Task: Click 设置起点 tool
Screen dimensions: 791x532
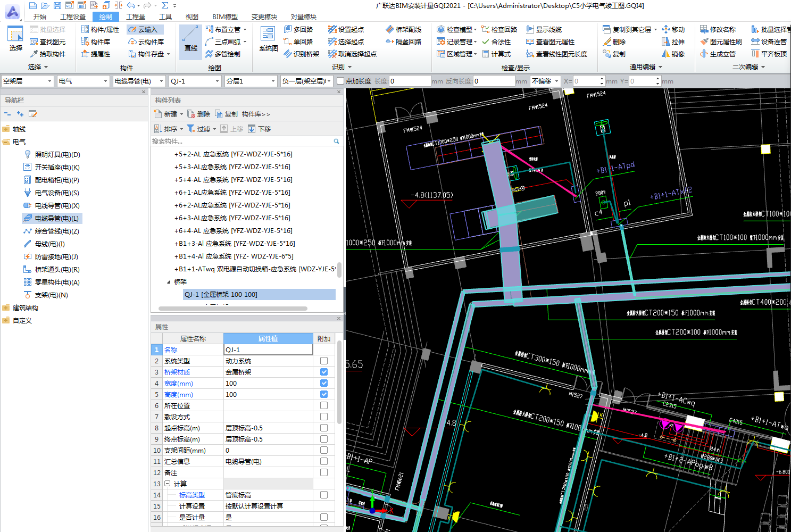Action: (346, 29)
